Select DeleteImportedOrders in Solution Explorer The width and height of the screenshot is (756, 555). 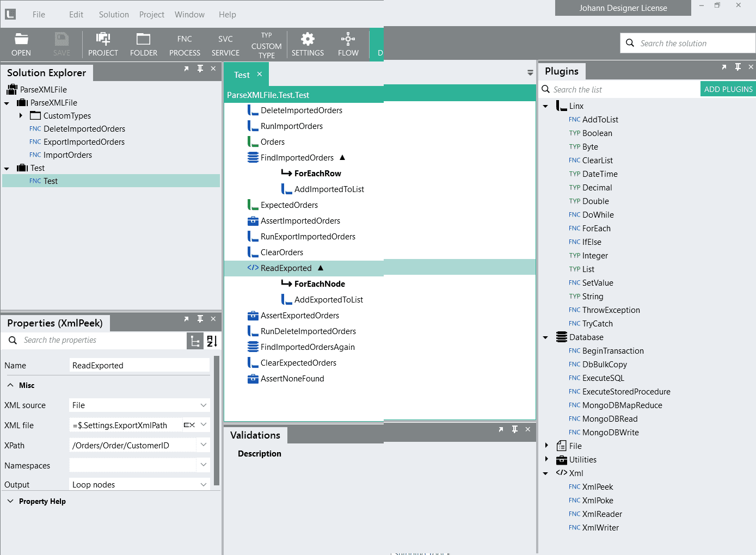click(84, 129)
